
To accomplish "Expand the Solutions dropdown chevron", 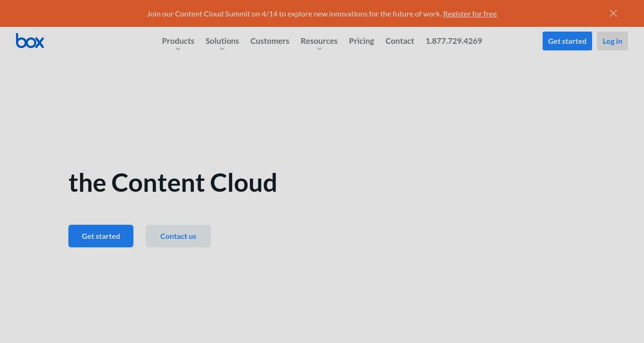I will [x=222, y=49].
